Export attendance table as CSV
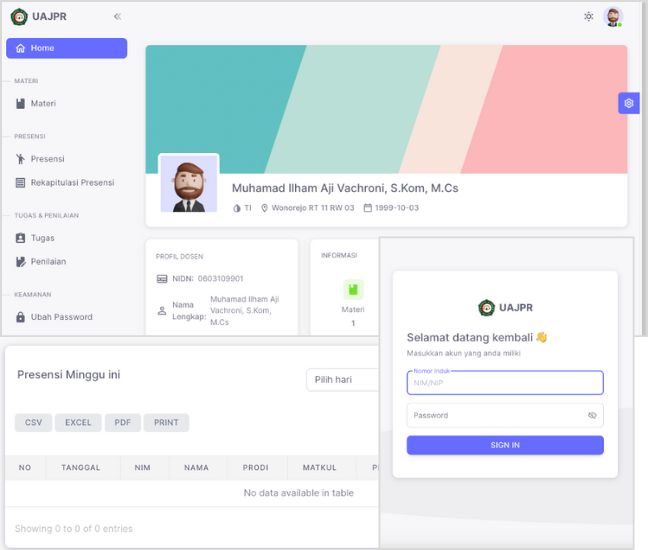Image resolution: width=648 pixels, height=550 pixels. pos(33,422)
